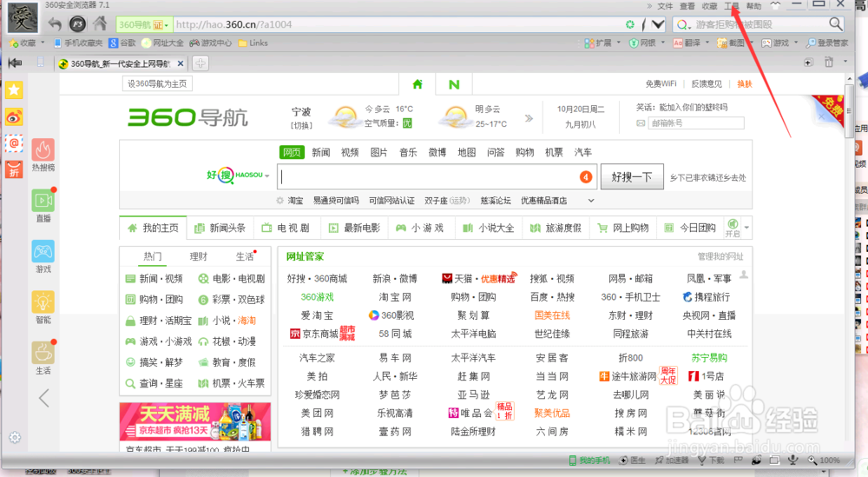This screenshot has width=868, height=477.
Task: Select 视频 search category tab
Action: click(x=350, y=152)
